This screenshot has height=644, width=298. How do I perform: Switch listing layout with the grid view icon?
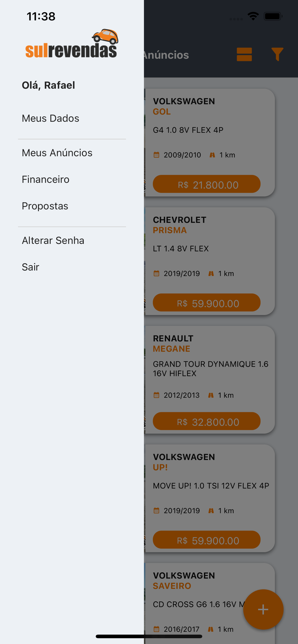click(244, 54)
